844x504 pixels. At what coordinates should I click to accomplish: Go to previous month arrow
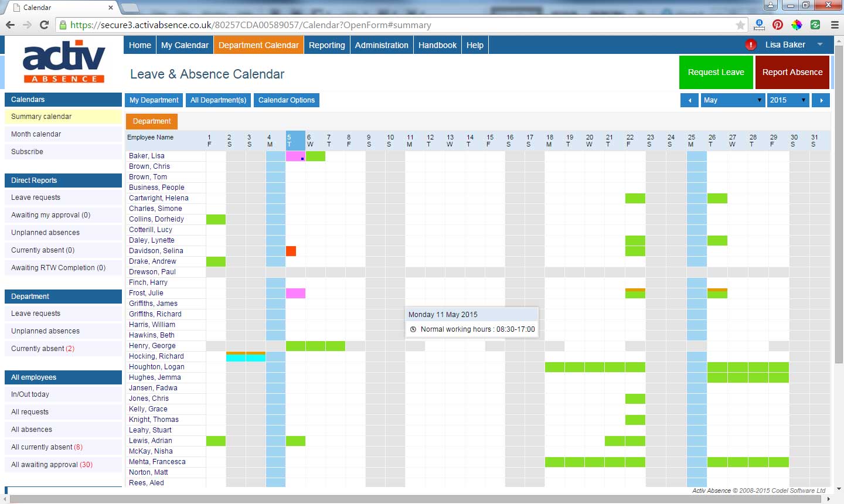pos(689,100)
